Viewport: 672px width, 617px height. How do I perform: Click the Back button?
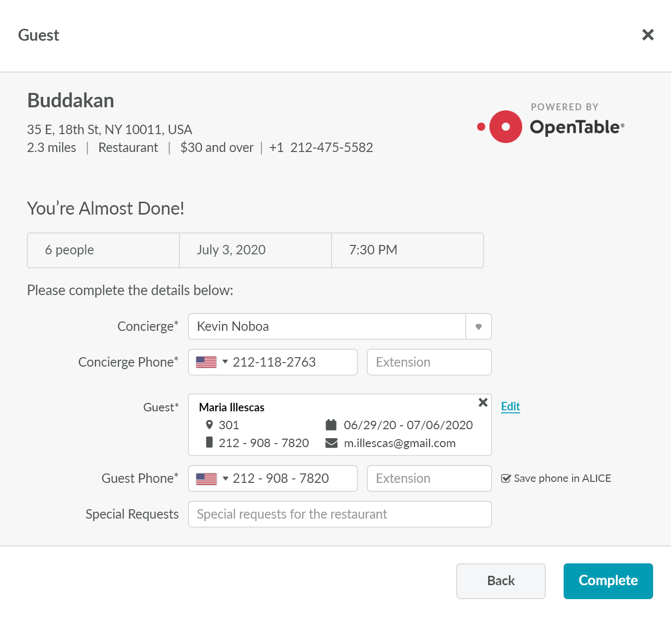501,581
